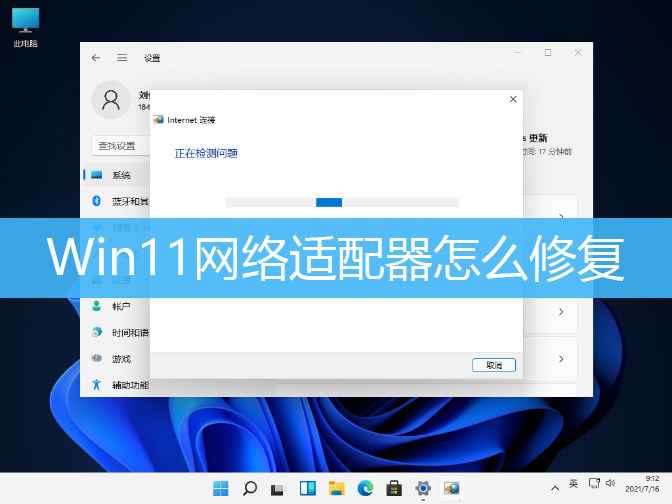
Task: Click 取消 button in troubleshooter dialog
Action: tap(494, 365)
